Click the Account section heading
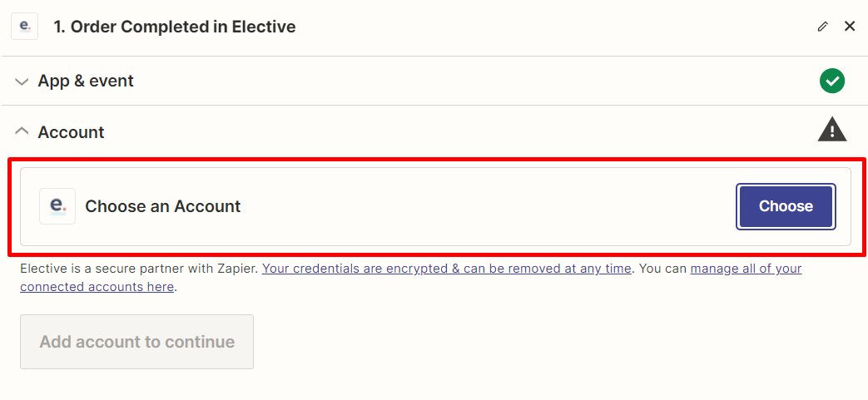 [72, 132]
